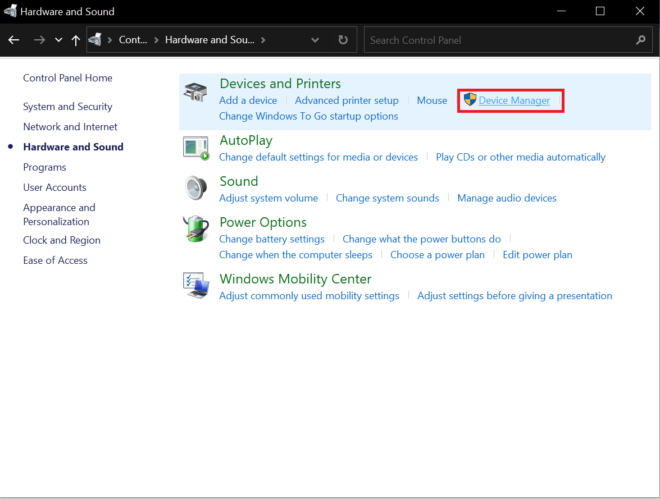Open the Sound speaker icon
This screenshot has width=660, height=499.
pyautogui.click(x=196, y=188)
